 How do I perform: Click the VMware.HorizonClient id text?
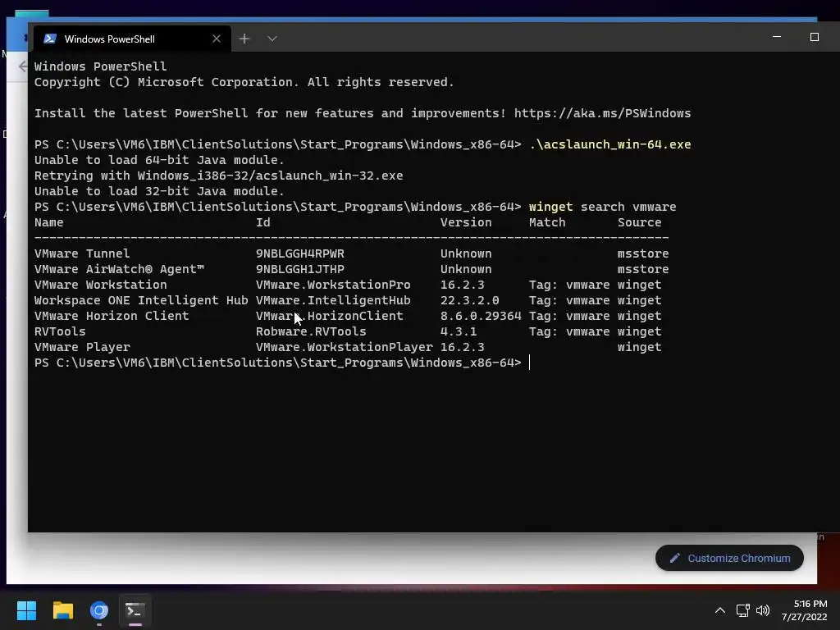tap(330, 316)
